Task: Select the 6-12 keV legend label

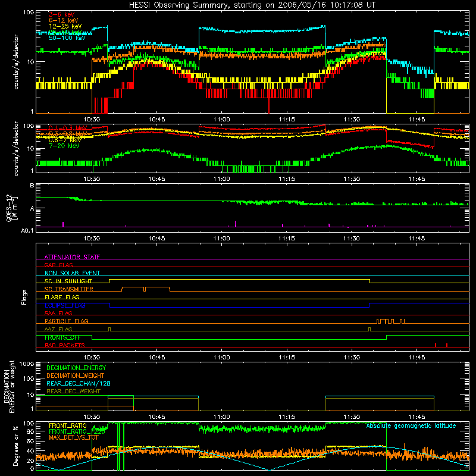Action: (64, 20)
